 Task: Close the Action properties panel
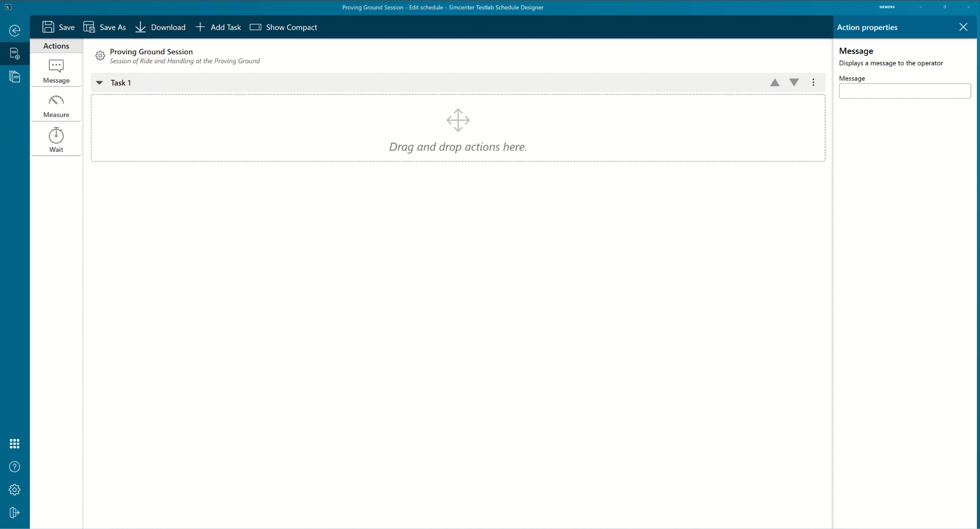[x=963, y=28]
